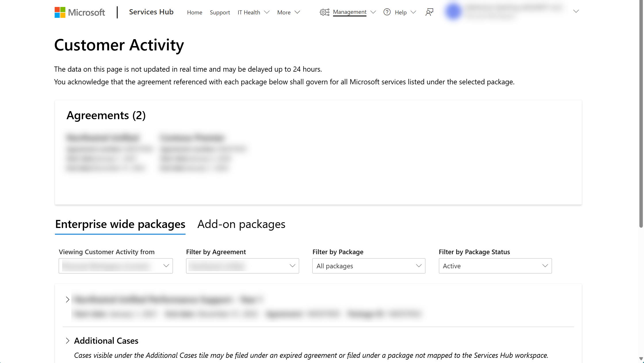Click the Help question mark icon
The height and width of the screenshot is (363, 644).
[x=387, y=12]
